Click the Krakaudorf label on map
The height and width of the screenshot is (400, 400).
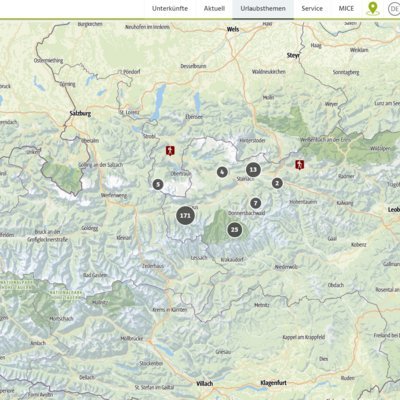232,260
